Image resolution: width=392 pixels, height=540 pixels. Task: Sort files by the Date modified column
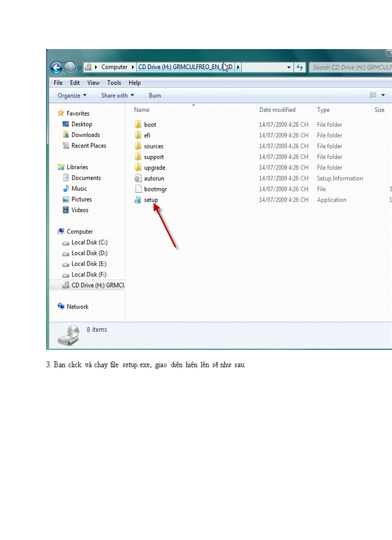coord(277,110)
